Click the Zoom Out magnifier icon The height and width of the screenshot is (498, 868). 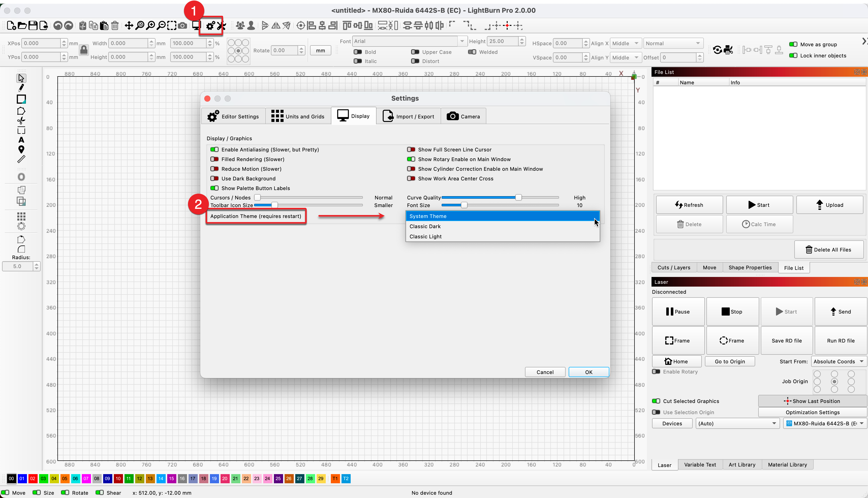(161, 26)
